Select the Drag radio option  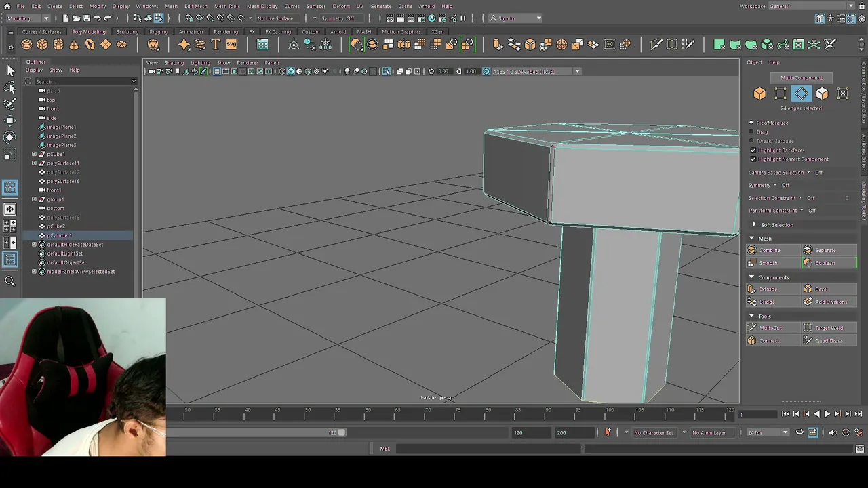751,131
